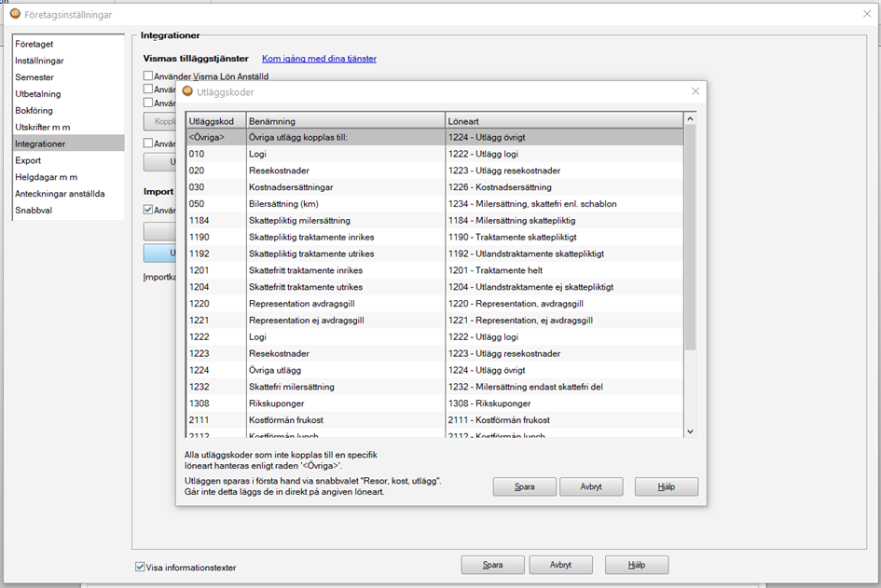The height and width of the screenshot is (588, 881).
Task: Select row 1220 Representation avdragsgill
Action: pos(434,304)
